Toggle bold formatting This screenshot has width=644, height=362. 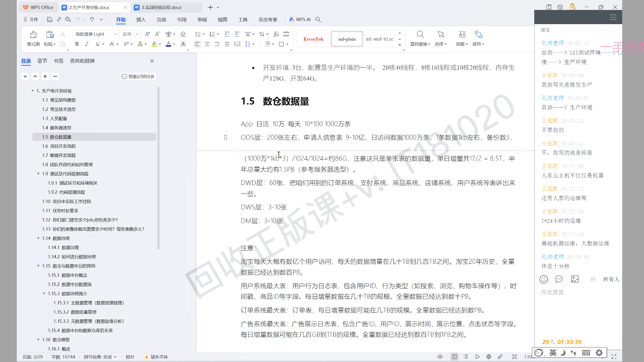tap(77, 44)
